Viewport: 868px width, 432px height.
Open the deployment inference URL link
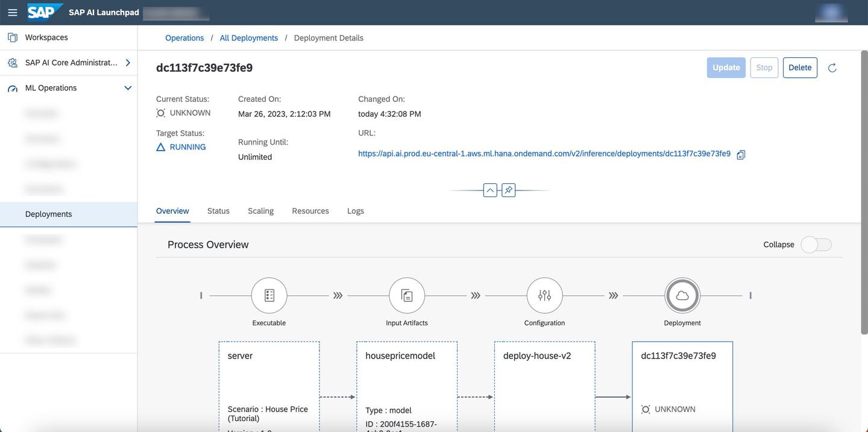544,154
